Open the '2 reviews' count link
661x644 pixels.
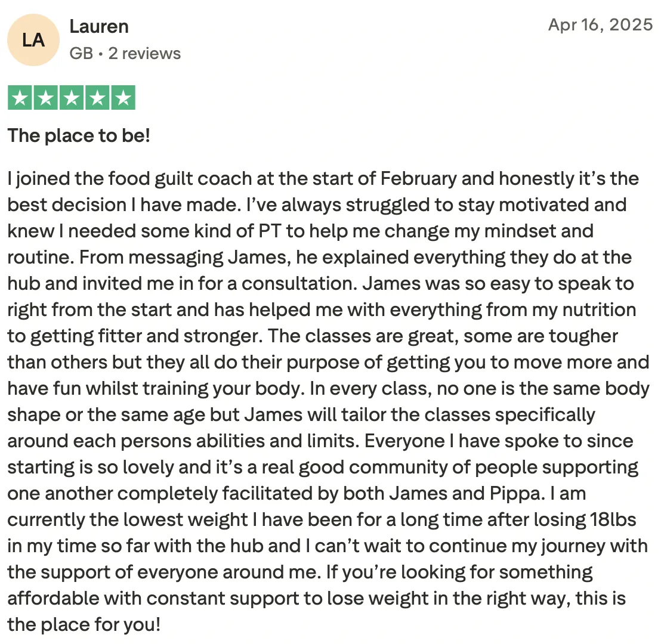pos(144,54)
